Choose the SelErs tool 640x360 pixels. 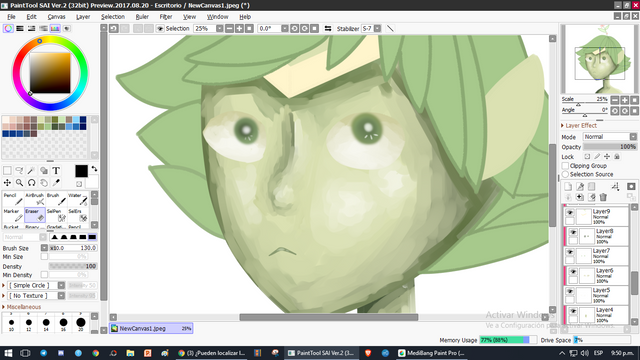pos(78,215)
